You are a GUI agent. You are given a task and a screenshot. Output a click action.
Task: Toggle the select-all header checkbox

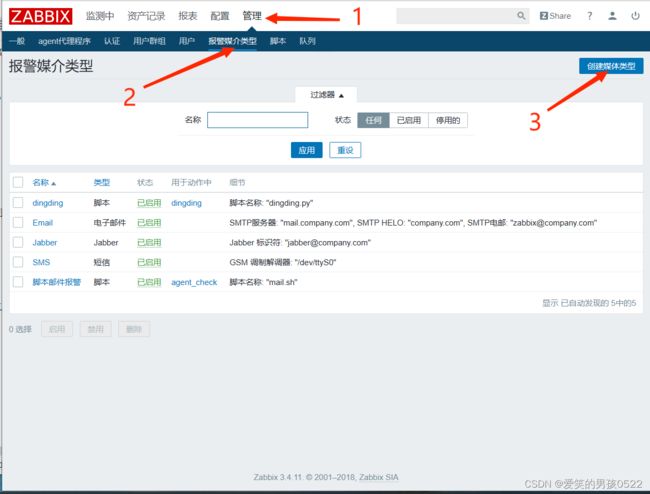[x=18, y=182]
